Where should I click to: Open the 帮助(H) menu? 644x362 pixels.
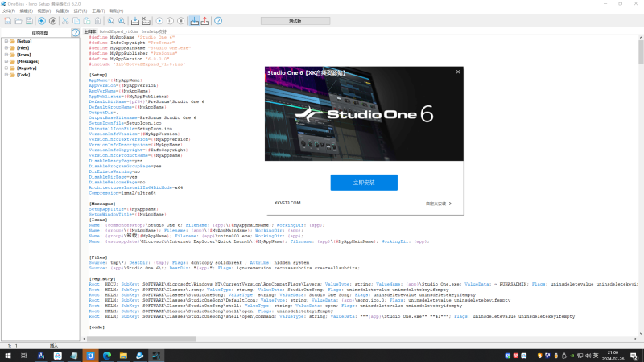tap(116, 11)
